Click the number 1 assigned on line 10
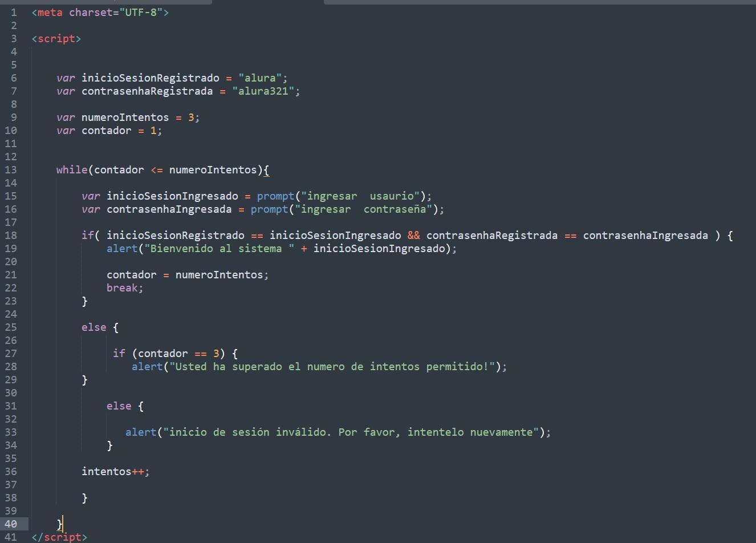The height and width of the screenshot is (543, 756). (153, 130)
